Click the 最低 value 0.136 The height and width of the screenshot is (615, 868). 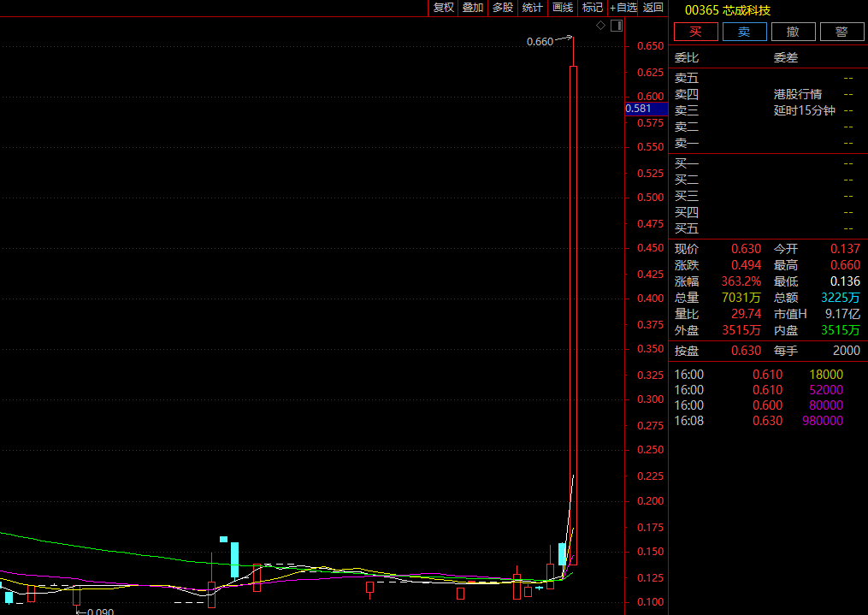click(x=845, y=281)
